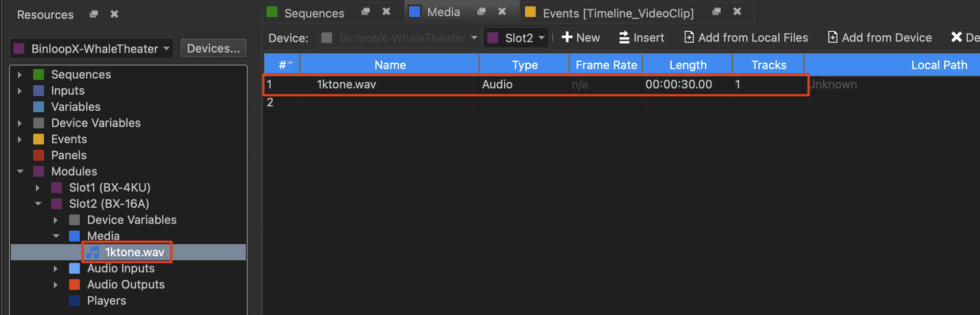Click the Add from Device icon
This screenshot has width=980, height=315.
click(832, 37)
